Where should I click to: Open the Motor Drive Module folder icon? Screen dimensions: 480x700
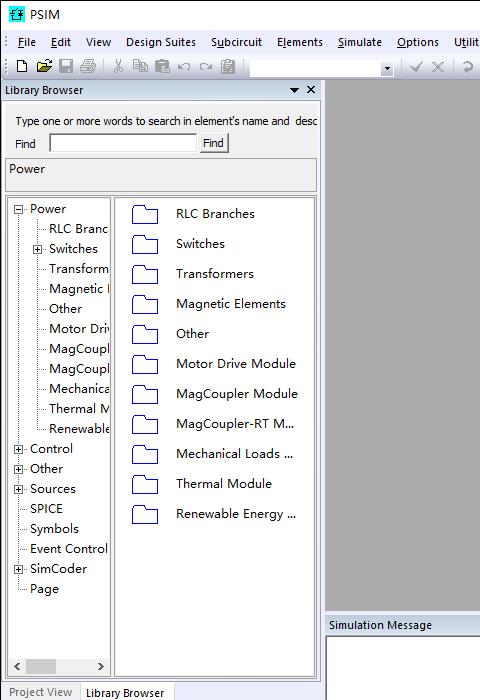click(145, 364)
